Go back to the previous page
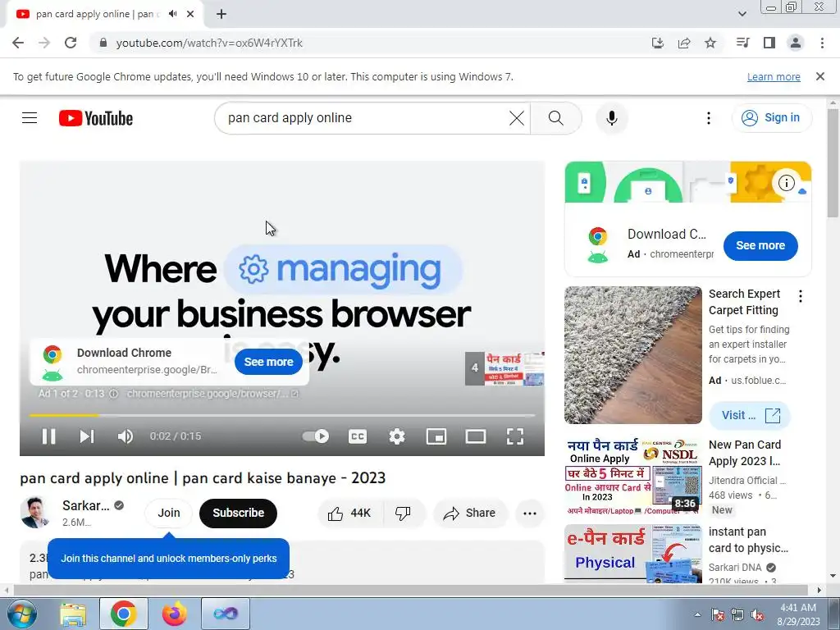 coord(18,43)
